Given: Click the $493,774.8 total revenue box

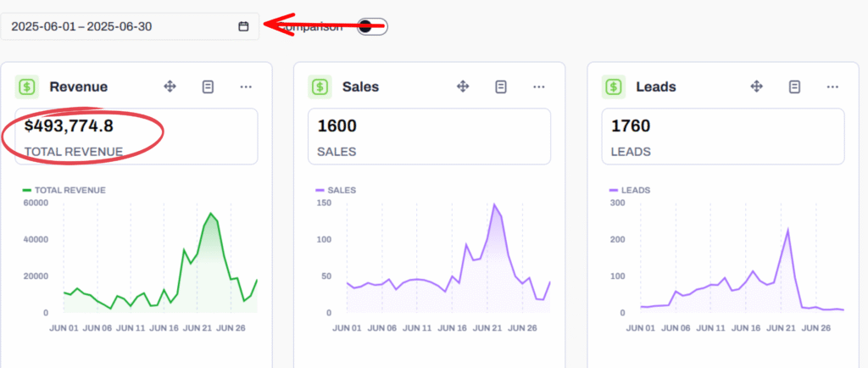Looking at the screenshot, I should [136, 137].
